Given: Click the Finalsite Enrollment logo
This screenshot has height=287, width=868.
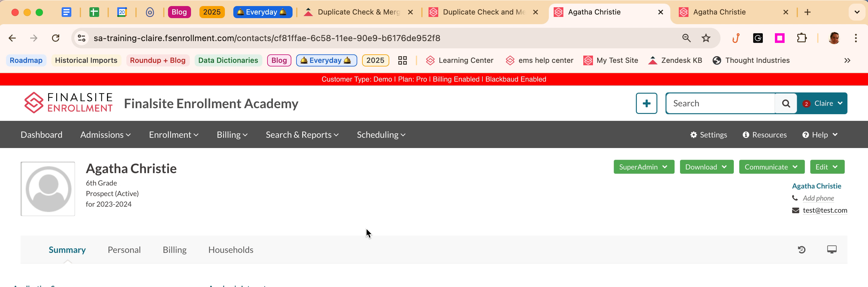Looking at the screenshot, I should click(68, 103).
